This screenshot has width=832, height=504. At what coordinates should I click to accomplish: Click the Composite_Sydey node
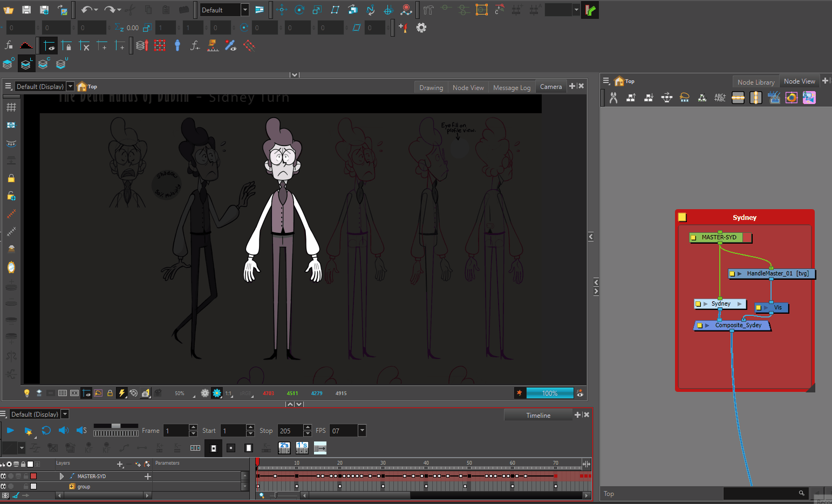(x=738, y=325)
